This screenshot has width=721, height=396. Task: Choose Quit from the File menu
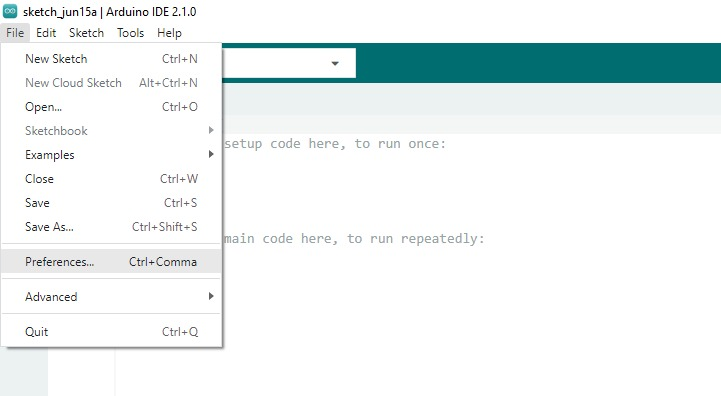pyautogui.click(x=111, y=332)
